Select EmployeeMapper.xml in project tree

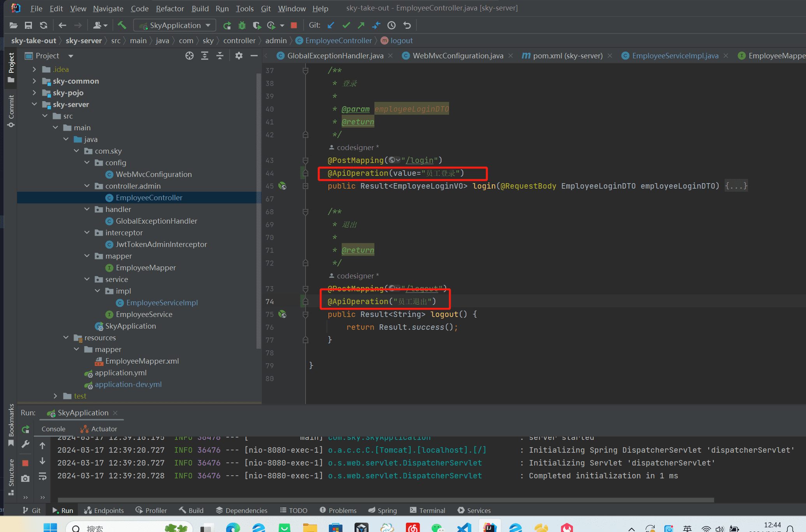click(x=142, y=361)
